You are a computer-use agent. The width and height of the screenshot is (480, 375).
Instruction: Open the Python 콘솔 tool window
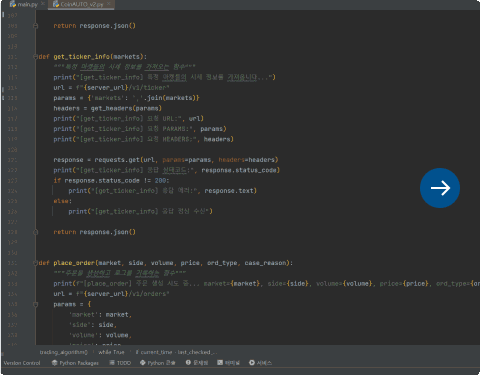point(158,363)
